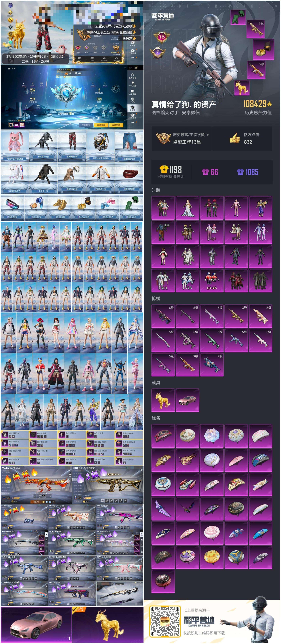Viewport: 281px width, 644px height.
Task: Click the 和平营地 download QR code
Action: pos(165,621)
